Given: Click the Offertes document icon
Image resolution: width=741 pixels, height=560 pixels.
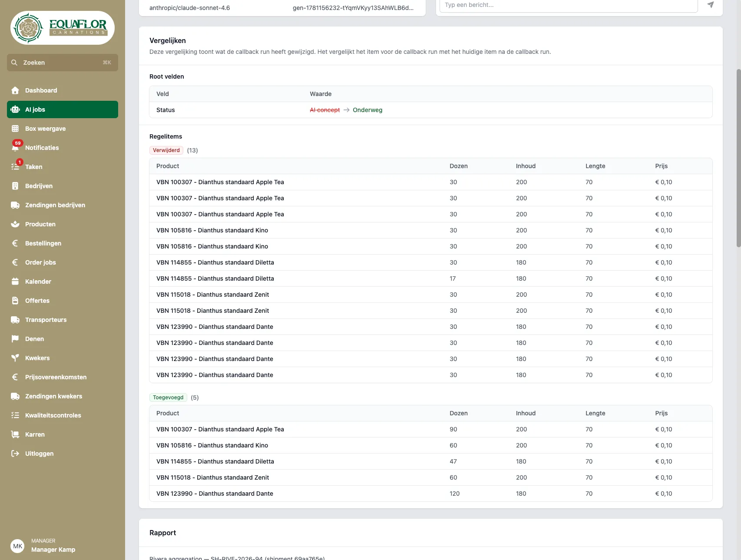Looking at the screenshot, I should pos(15,301).
